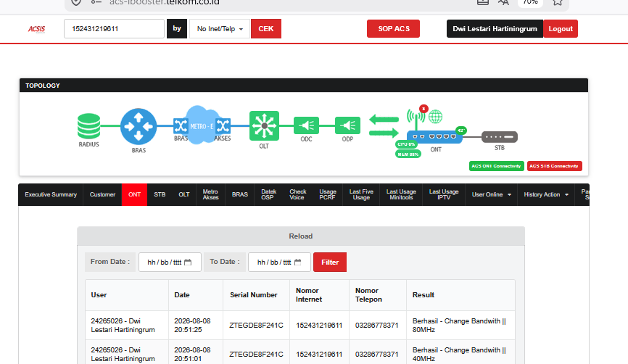
Task: Select the ONT tab
Action: point(134,194)
